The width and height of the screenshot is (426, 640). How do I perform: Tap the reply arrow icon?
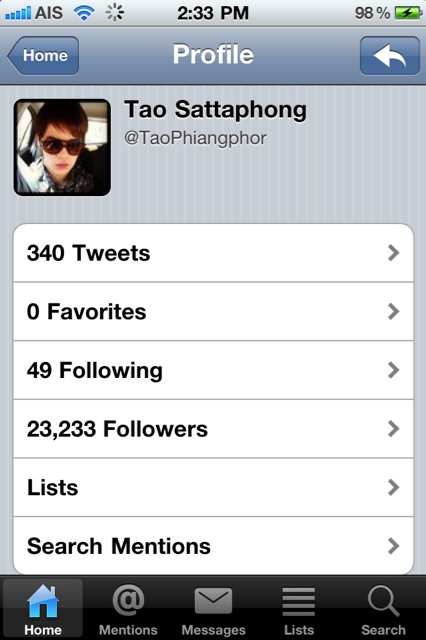tap(390, 56)
